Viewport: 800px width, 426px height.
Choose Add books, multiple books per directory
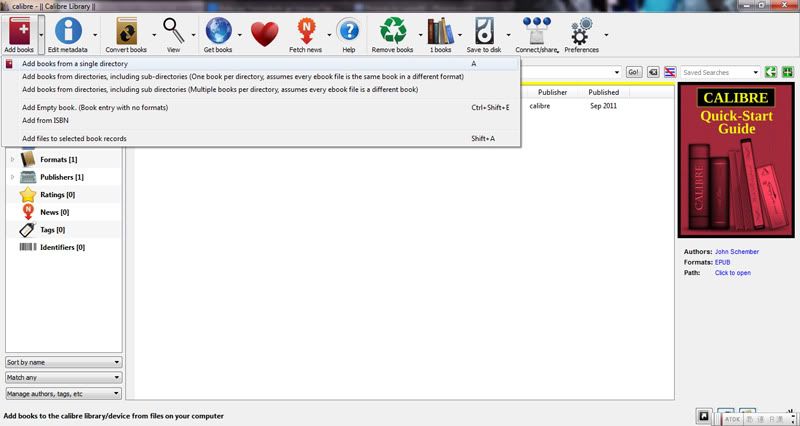(261, 89)
